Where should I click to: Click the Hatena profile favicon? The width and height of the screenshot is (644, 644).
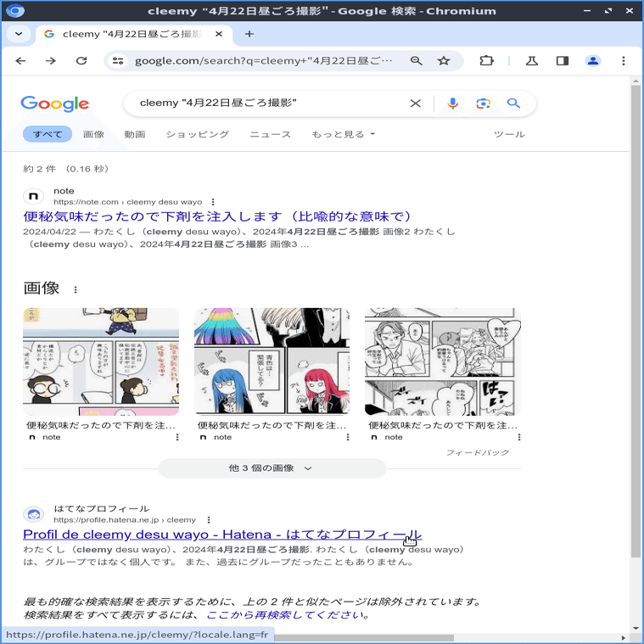coord(34,514)
